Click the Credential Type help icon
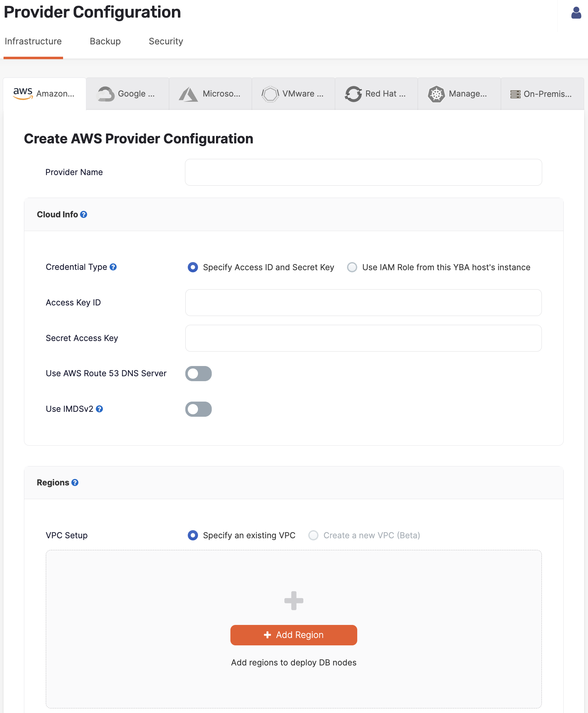The height and width of the screenshot is (713, 588). (113, 267)
